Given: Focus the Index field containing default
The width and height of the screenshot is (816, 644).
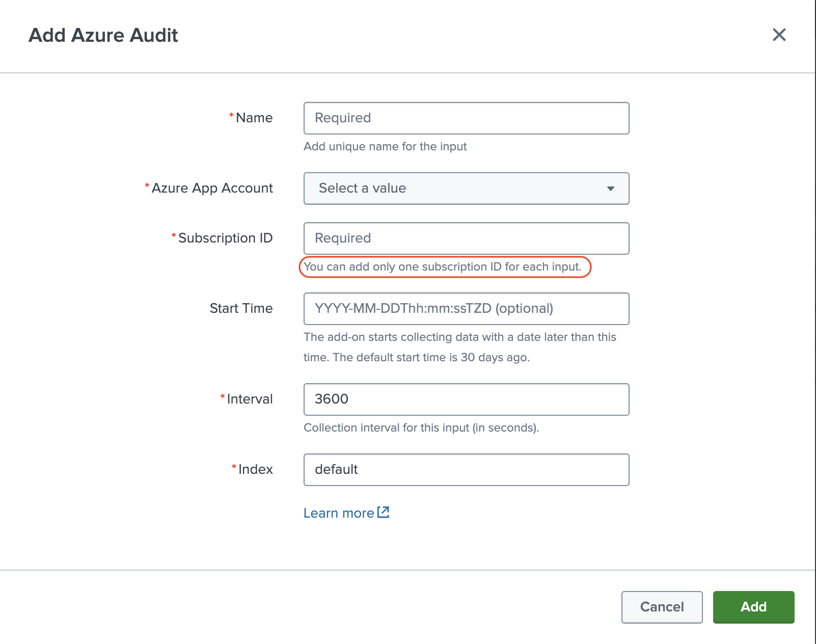Looking at the screenshot, I should click(466, 470).
